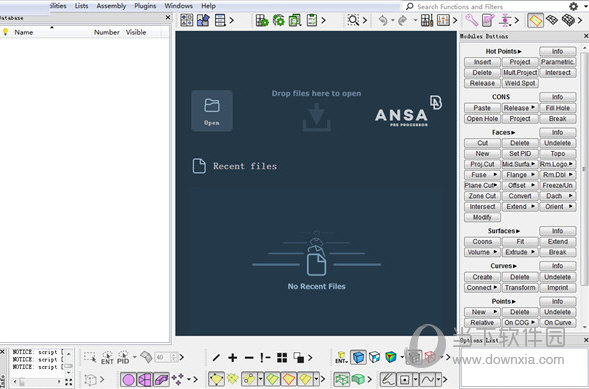Image resolution: width=589 pixels, height=389 pixels.
Task: Open the Assembly menu
Action: [x=111, y=6]
